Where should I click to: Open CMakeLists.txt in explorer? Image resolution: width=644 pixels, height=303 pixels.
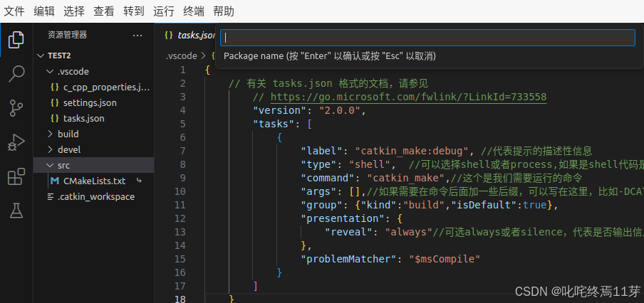(95, 181)
